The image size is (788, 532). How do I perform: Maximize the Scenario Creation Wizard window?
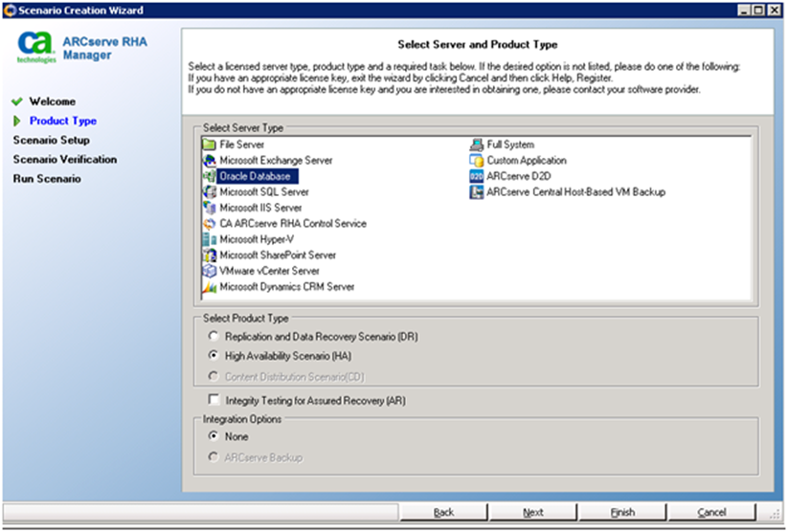(759, 11)
